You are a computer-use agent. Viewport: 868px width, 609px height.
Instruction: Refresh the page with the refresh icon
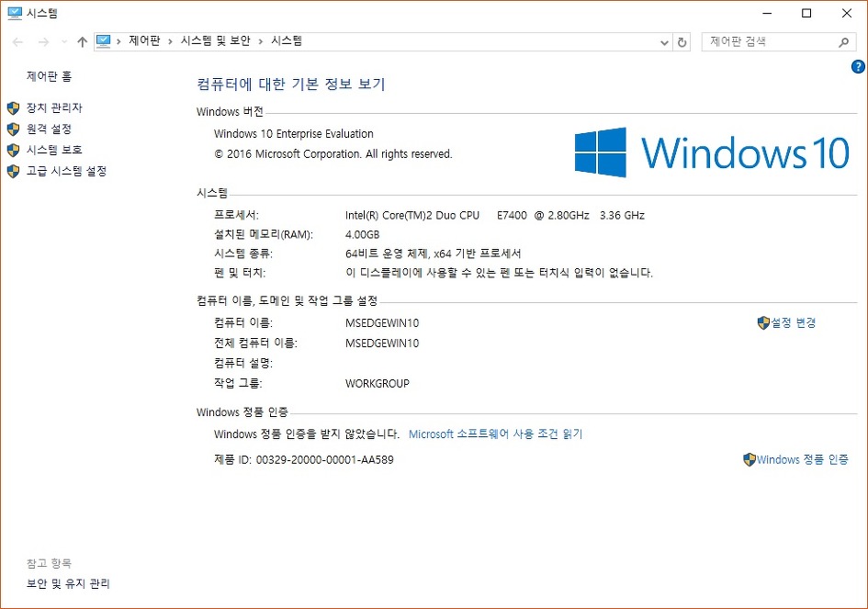pyautogui.click(x=682, y=42)
